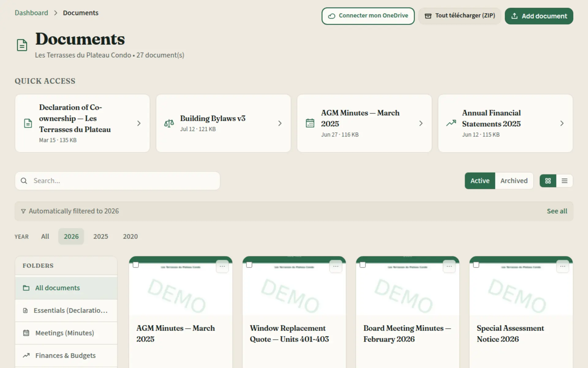588x368 pixels.
Task: Click See all link in filter banner
Action: [x=557, y=211]
